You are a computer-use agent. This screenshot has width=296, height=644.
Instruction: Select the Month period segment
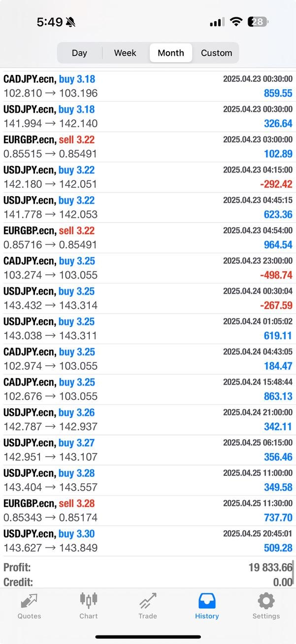click(171, 53)
